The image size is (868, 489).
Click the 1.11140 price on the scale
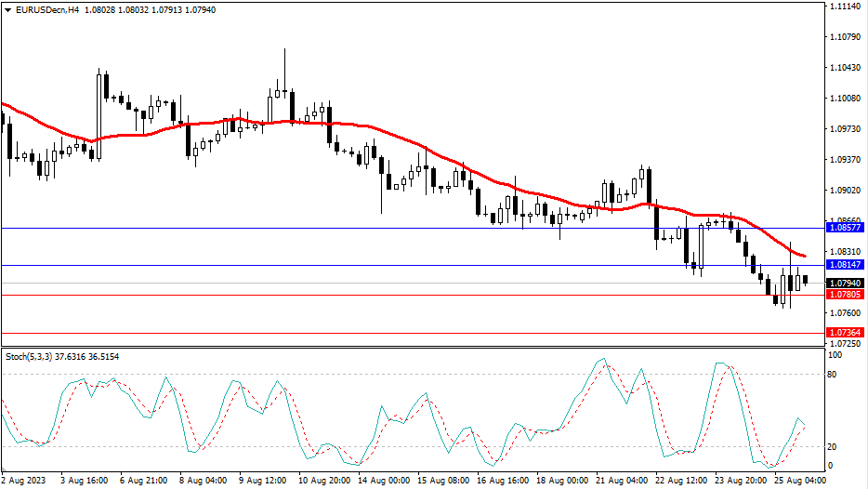point(844,7)
